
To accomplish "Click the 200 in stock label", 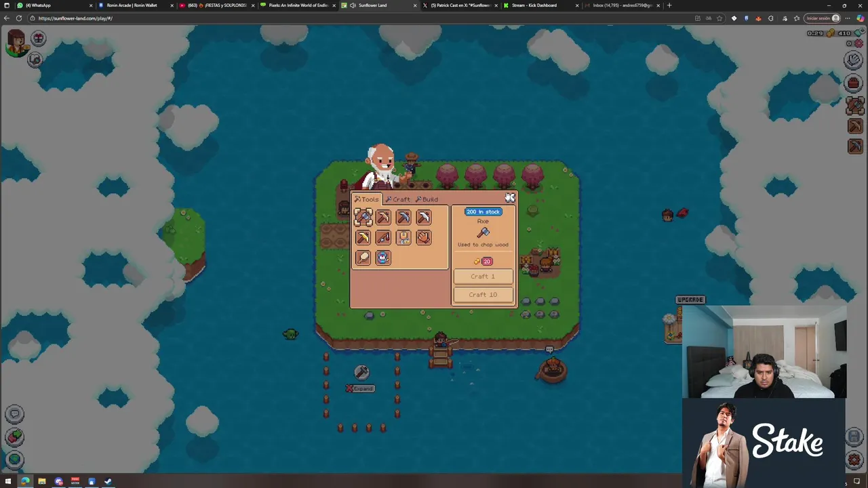I will coord(483,211).
